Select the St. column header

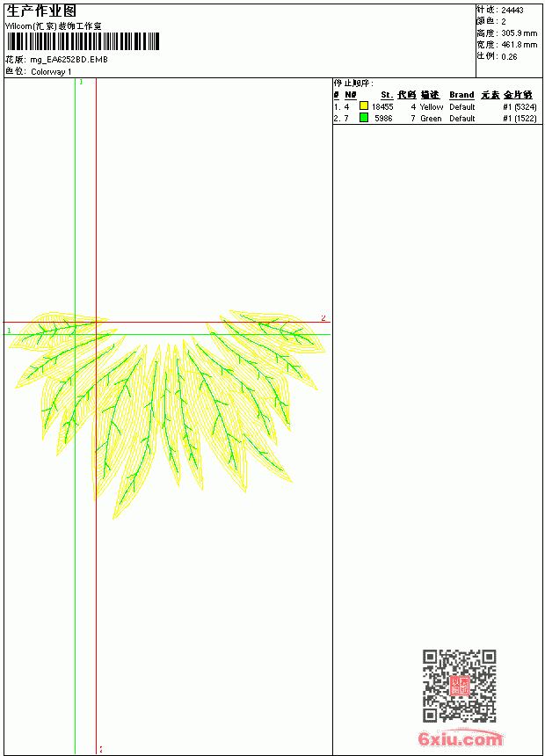387,95
